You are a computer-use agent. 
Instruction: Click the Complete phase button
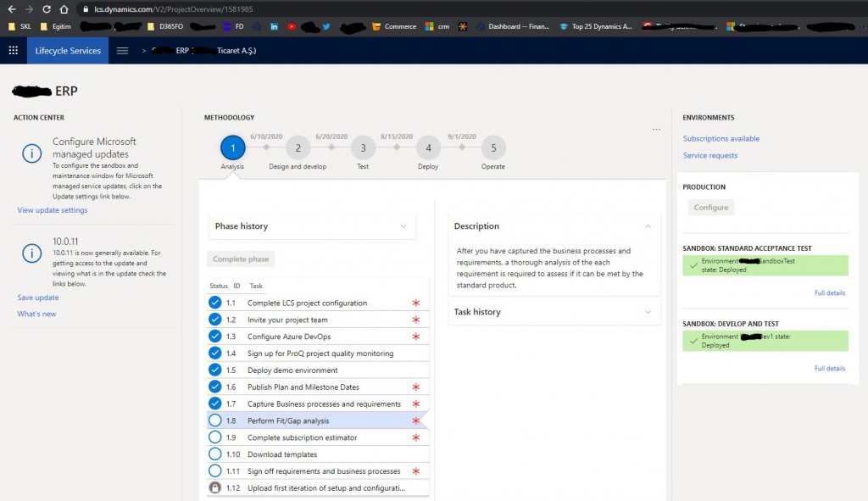[241, 259]
